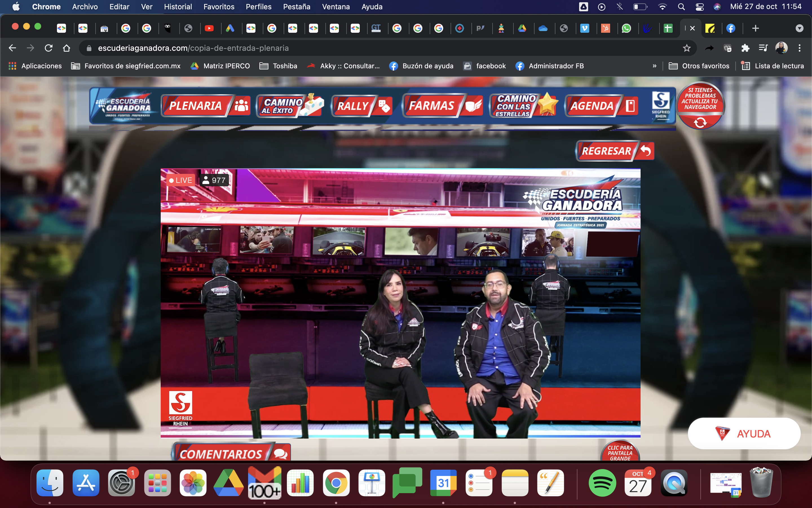Open the PLENARIA section button
812x508 pixels.
point(206,106)
